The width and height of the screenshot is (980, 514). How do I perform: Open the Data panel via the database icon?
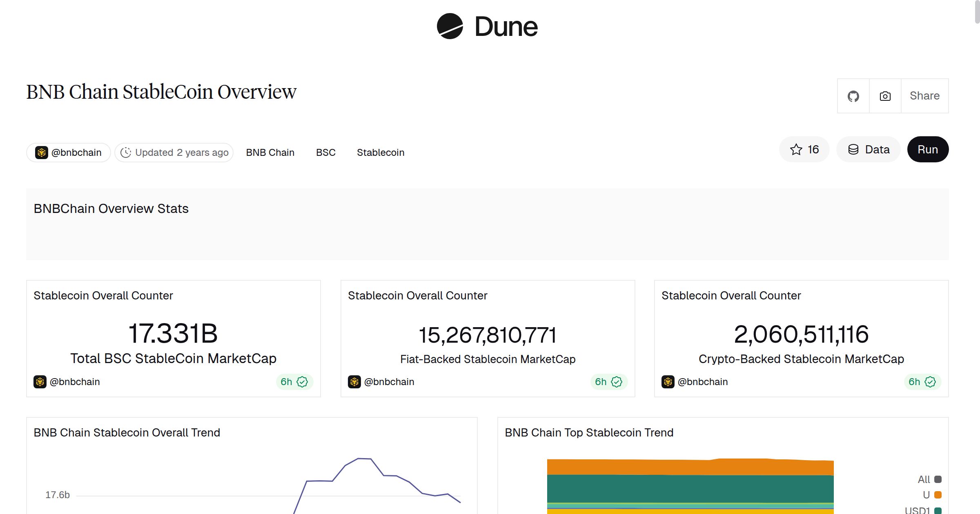854,149
